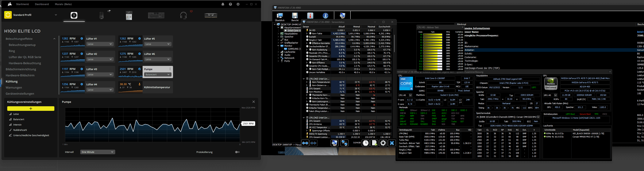Expand Hauptplatine node in HWiNFO64 tree
Viewport: 644px width, 171px height.
tap(278, 34)
